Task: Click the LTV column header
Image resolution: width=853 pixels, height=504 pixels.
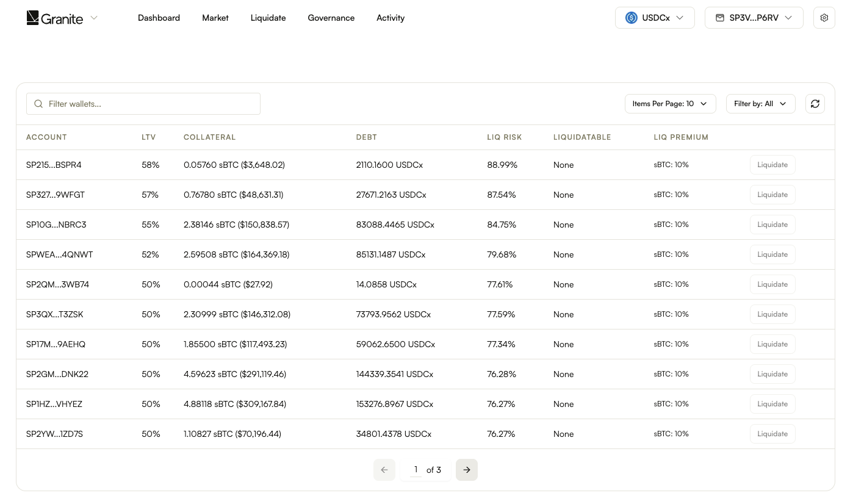Action: 149,137
